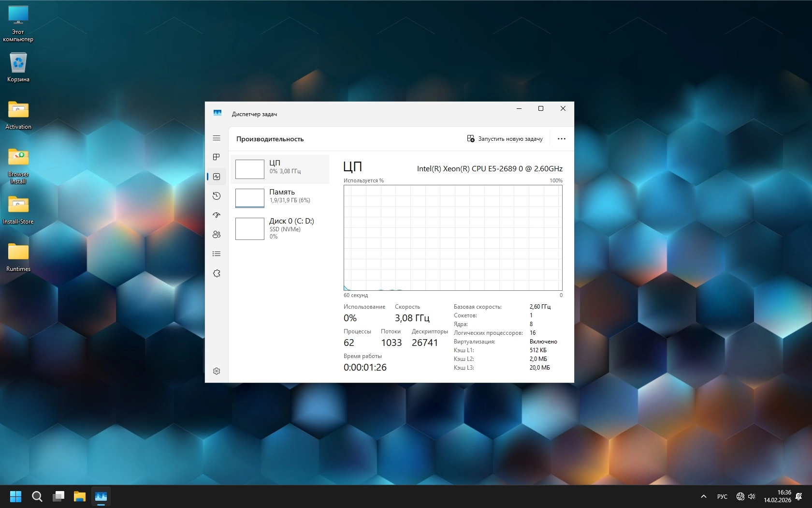Switch the РУС input language indicator
812x508 pixels.
pyautogui.click(x=722, y=496)
